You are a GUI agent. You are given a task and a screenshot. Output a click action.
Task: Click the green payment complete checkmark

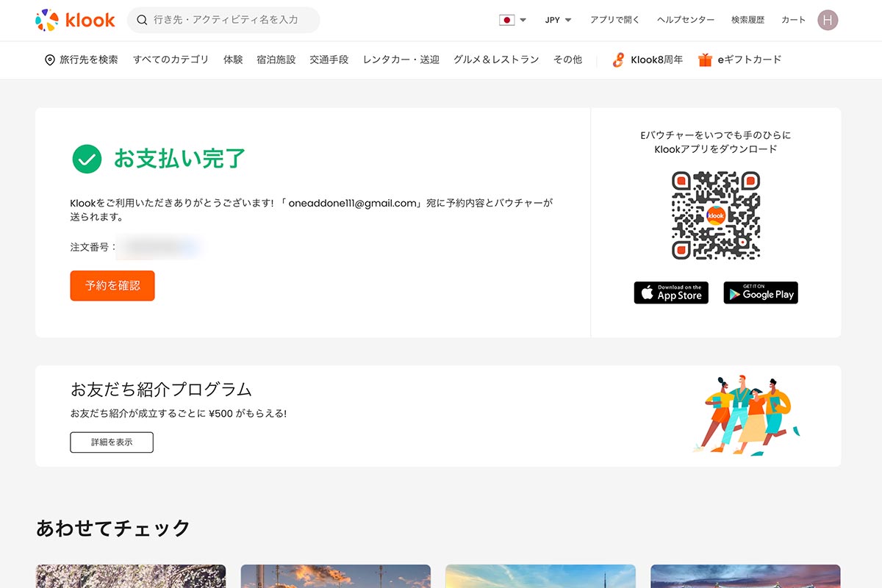[87, 159]
